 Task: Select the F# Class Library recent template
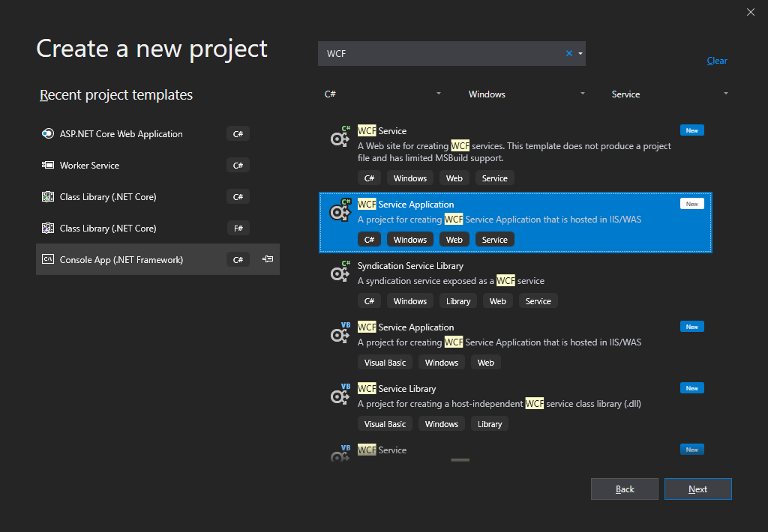pyautogui.click(x=109, y=229)
